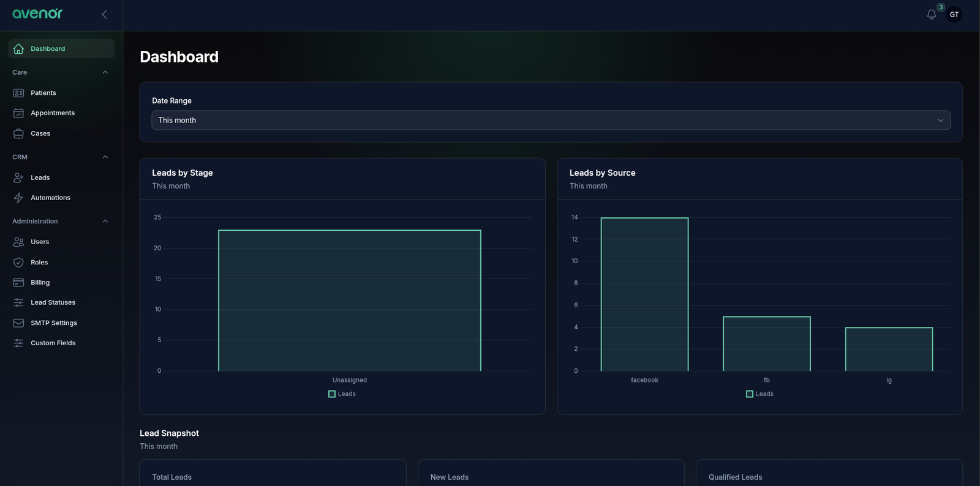Viewport: 980px width, 486px height.
Task: Open SMTP Settings
Action: pyautogui.click(x=61, y=323)
